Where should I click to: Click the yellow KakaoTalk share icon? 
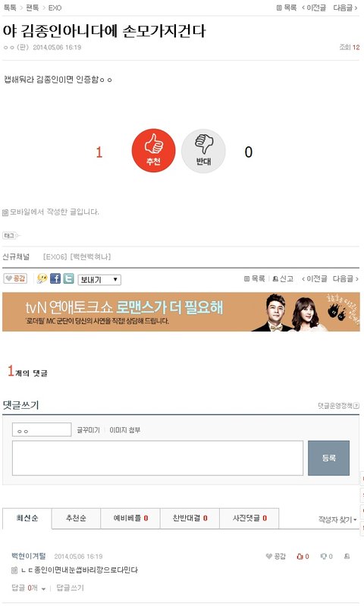click(x=42, y=278)
